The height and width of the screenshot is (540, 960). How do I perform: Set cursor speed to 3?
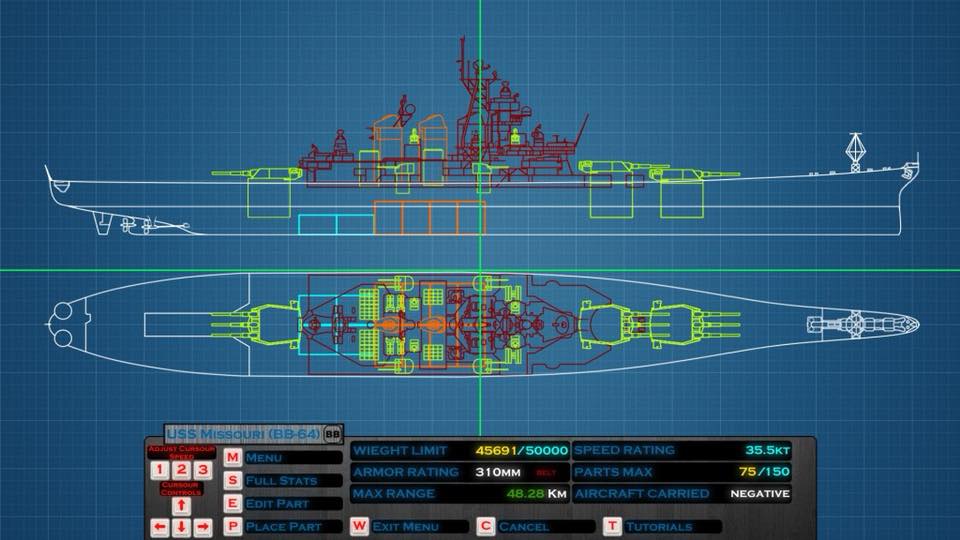pyautogui.click(x=203, y=470)
